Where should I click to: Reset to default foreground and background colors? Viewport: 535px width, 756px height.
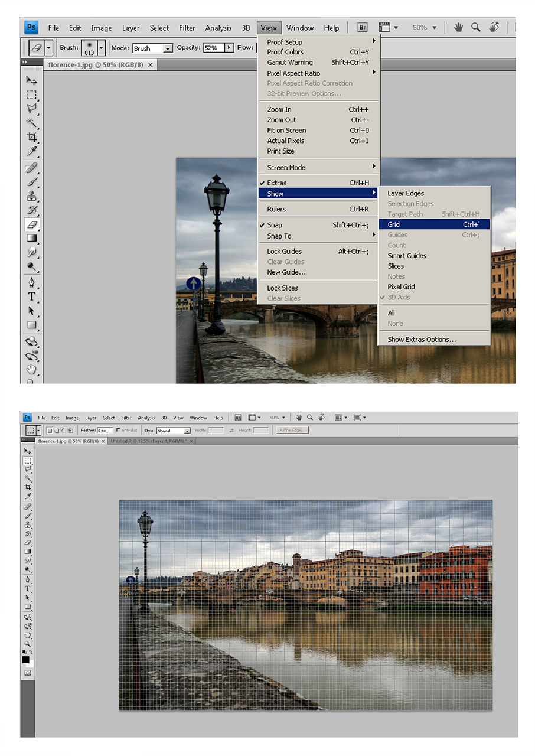[24, 651]
